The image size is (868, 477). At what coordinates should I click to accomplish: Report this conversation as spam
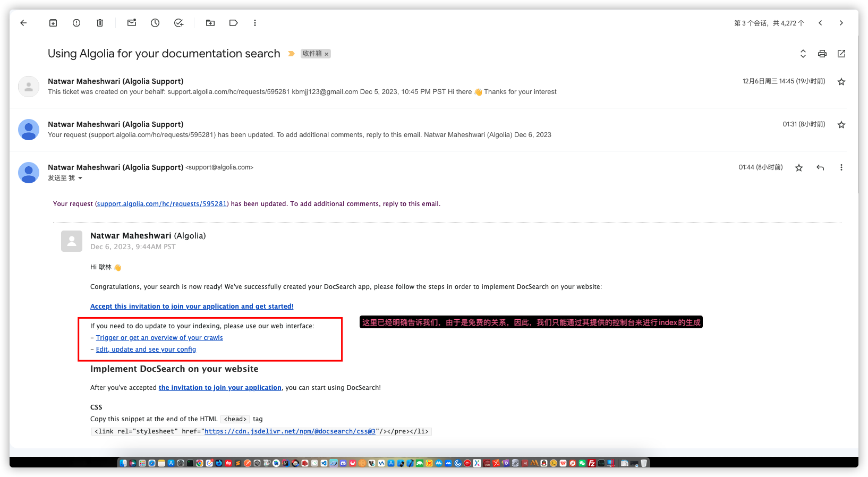click(76, 23)
